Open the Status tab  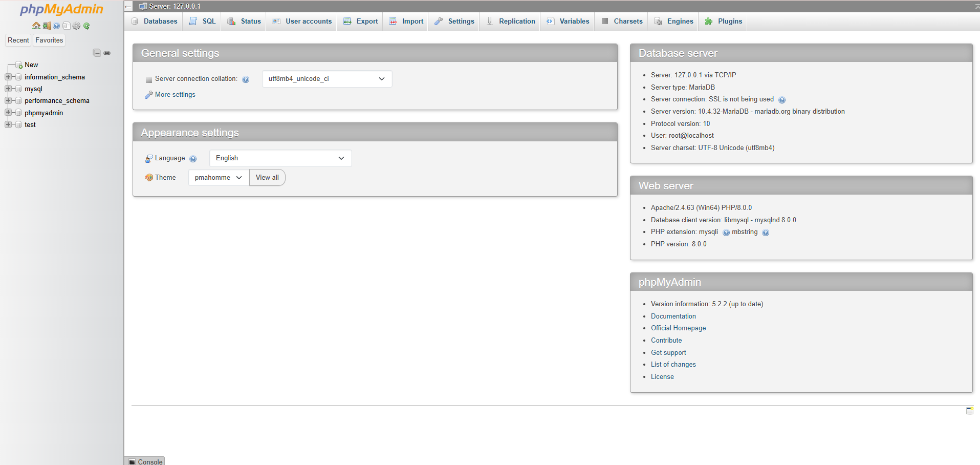coord(244,22)
